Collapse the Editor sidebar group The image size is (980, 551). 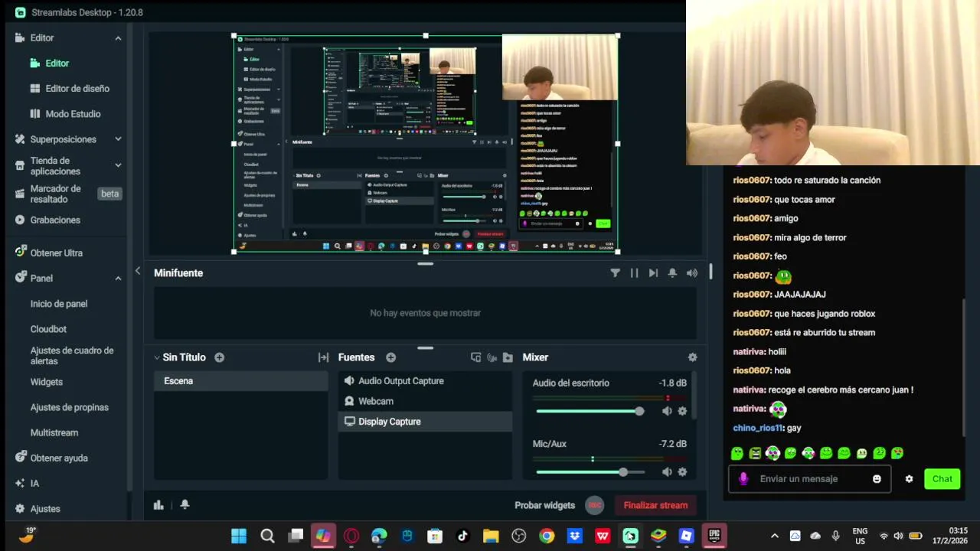pyautogui.click(x=118, y=37)
